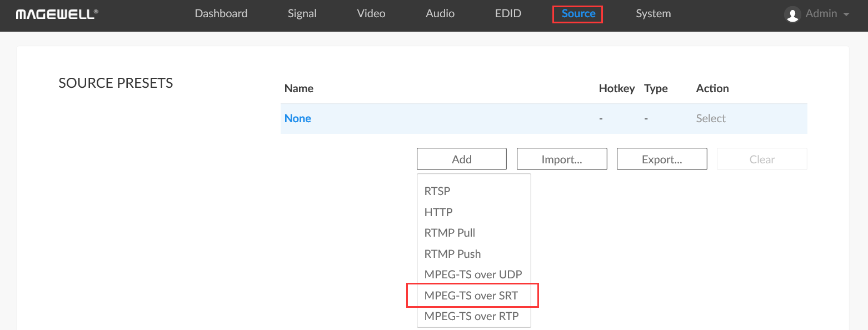Open the Dashboard tab

[221, 14]
